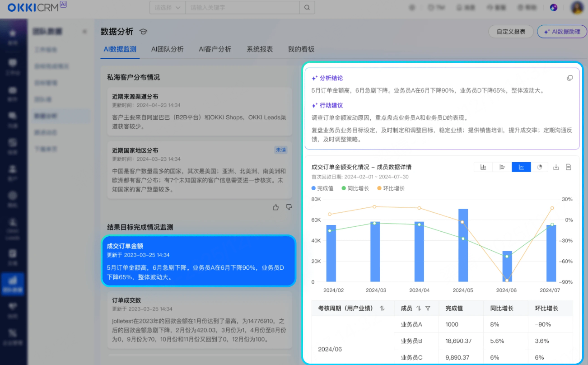588x365 pixels.
Task: Select the 业务员A table cell
Action: [416, 324]
